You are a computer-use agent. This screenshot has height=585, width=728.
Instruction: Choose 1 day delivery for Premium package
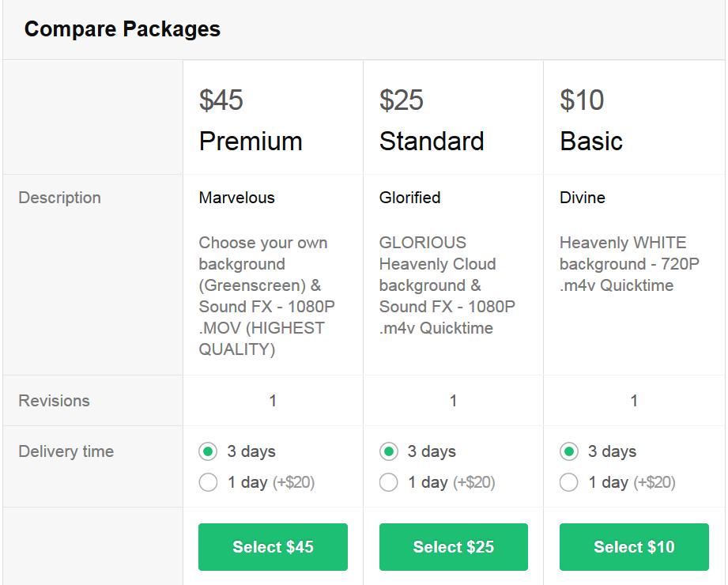208,482
